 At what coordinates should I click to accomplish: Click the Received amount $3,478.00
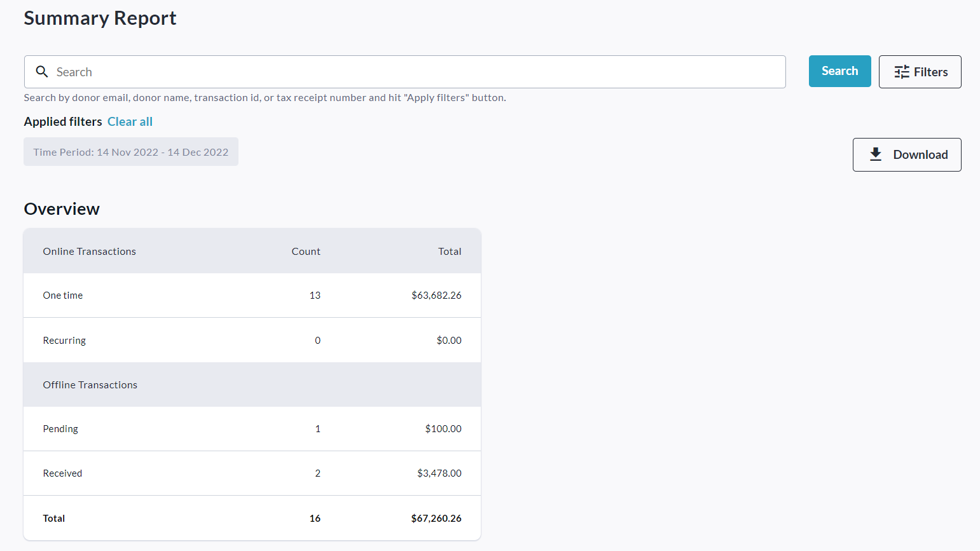[x=439, y=473]
